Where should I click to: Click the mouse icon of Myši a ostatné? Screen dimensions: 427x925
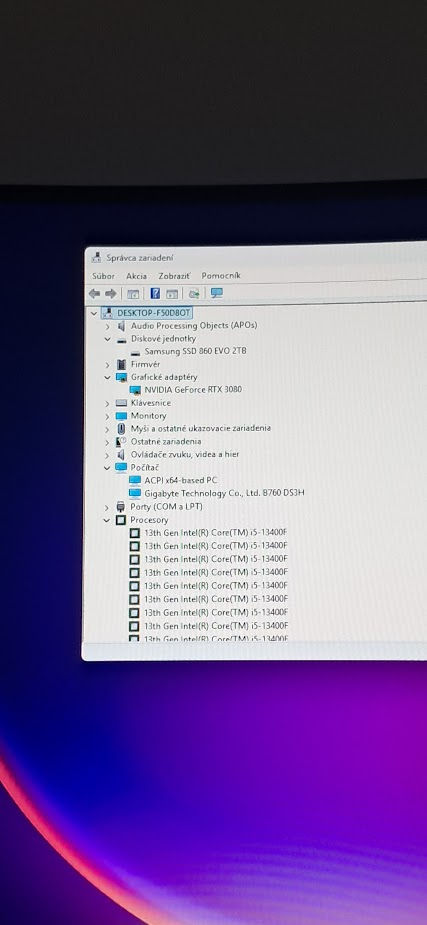pyautogui.click(x=121, y=429)
